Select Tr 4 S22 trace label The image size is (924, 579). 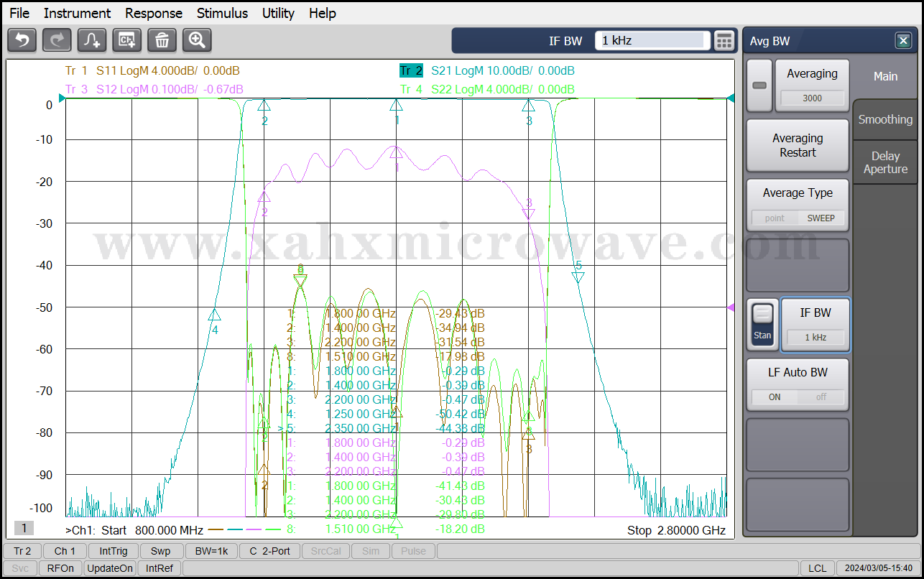[x=487, y=89]
